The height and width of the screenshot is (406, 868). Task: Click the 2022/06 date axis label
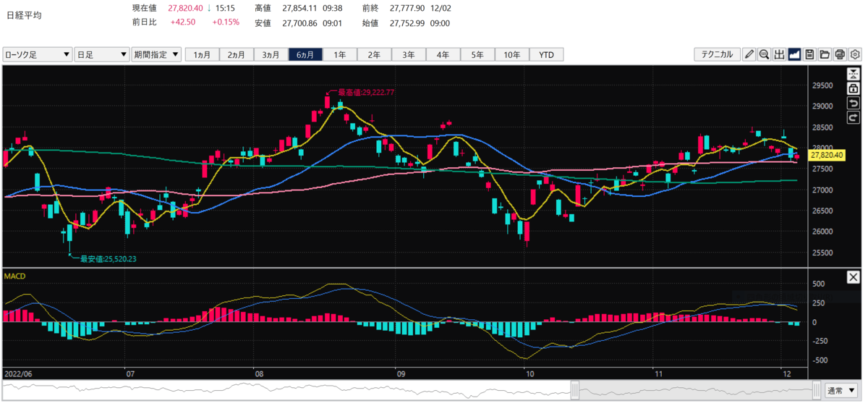[x=19, y=373]
